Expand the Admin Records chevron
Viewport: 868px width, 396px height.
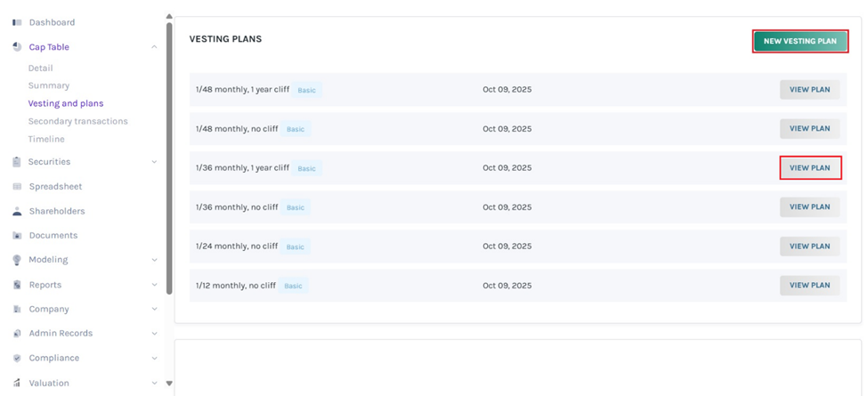click(x=154, y=334)
